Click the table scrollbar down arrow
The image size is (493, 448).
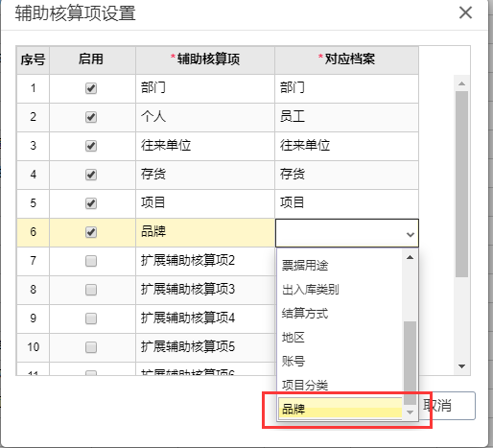[461, 366]
